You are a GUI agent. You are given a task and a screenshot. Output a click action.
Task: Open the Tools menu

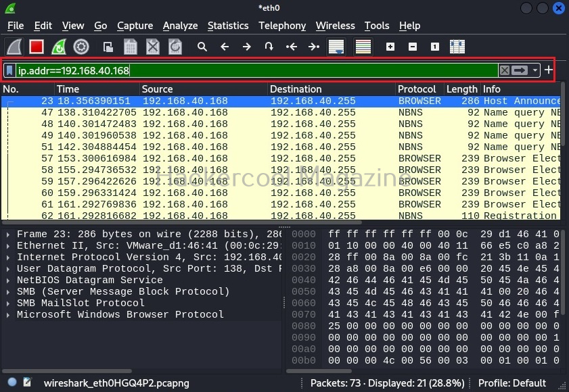377,26
